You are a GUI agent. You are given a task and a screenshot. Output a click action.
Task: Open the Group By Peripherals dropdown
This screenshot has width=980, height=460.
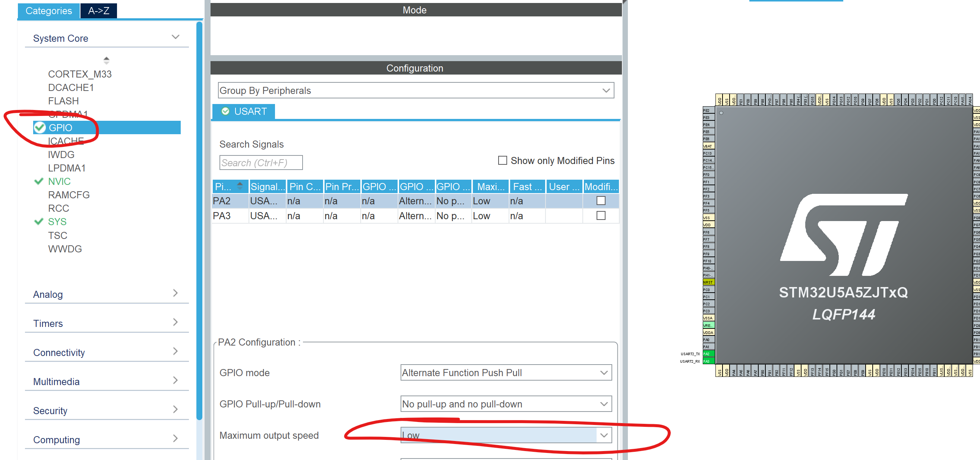point(606,90)
